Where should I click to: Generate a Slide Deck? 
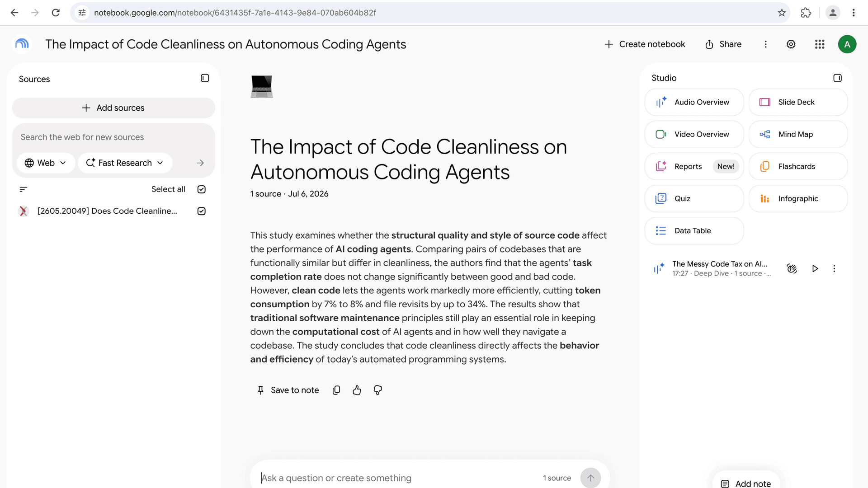click(798, 102)
